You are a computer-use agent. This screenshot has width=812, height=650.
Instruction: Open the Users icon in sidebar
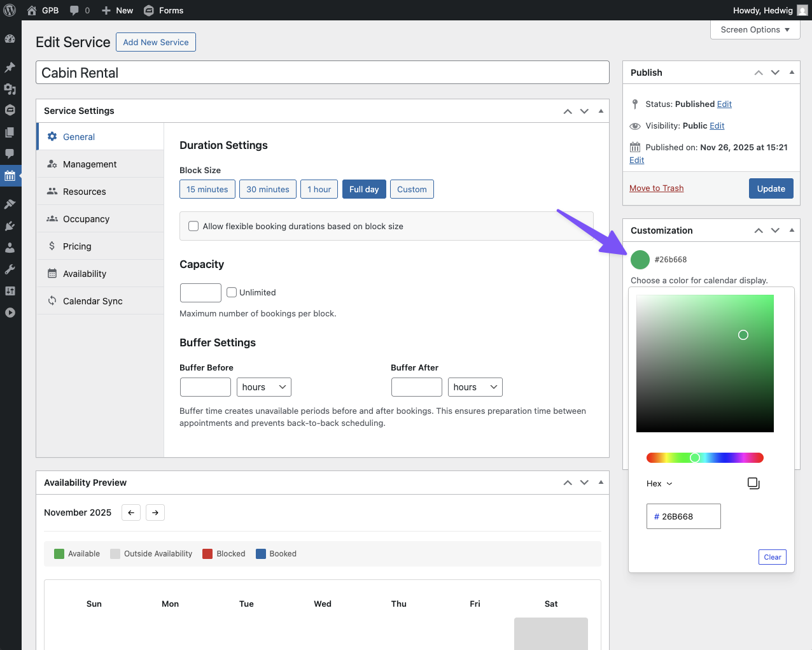10,248
